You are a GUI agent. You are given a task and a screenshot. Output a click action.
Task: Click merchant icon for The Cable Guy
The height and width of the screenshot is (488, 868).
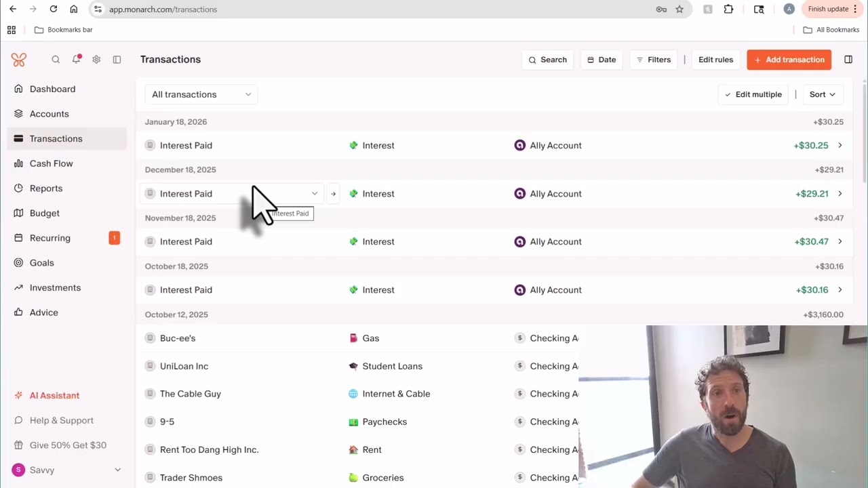point(151,394)
